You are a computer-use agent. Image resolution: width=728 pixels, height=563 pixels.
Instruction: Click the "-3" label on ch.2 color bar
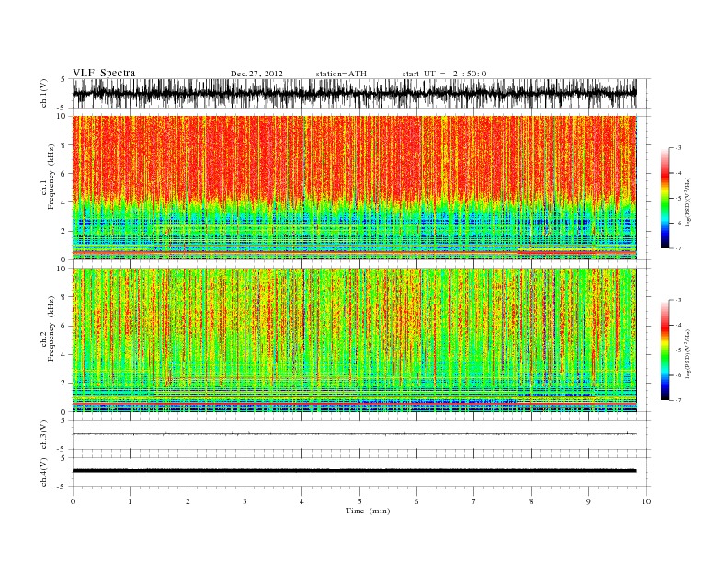coord(677,300)
